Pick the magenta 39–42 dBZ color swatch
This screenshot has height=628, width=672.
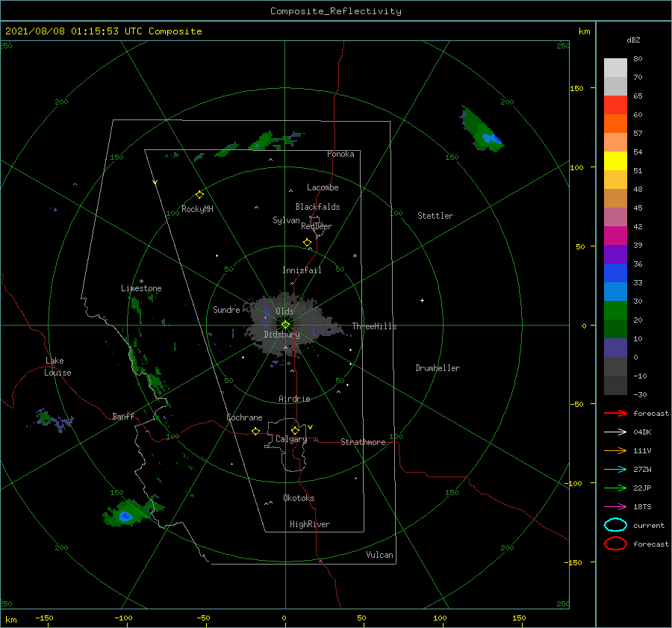click(x=615, y=235)
